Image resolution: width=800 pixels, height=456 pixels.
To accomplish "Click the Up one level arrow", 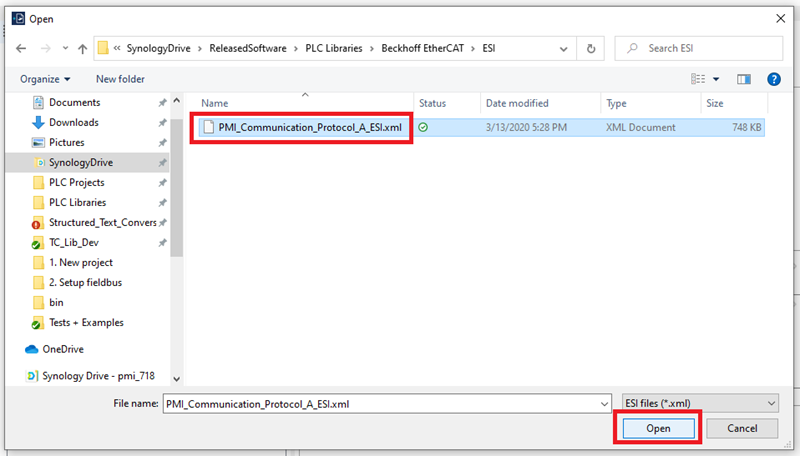I will (82, 49).
